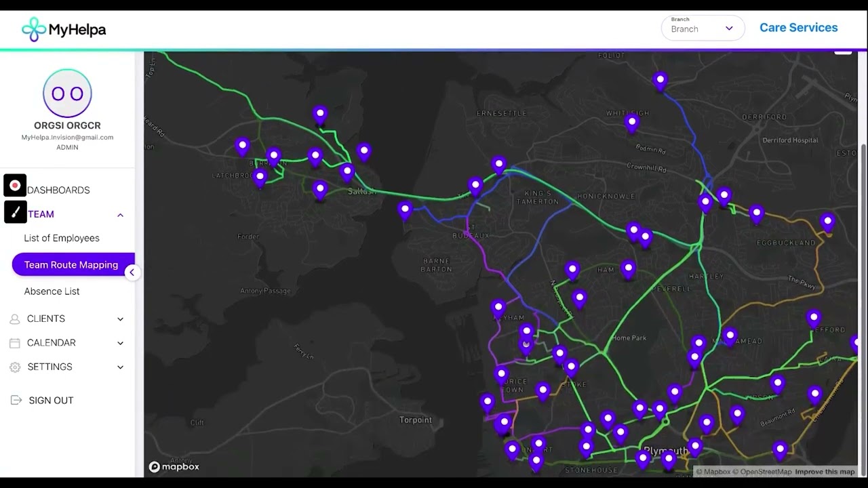Open List of Employees

(x=62, y=238)
